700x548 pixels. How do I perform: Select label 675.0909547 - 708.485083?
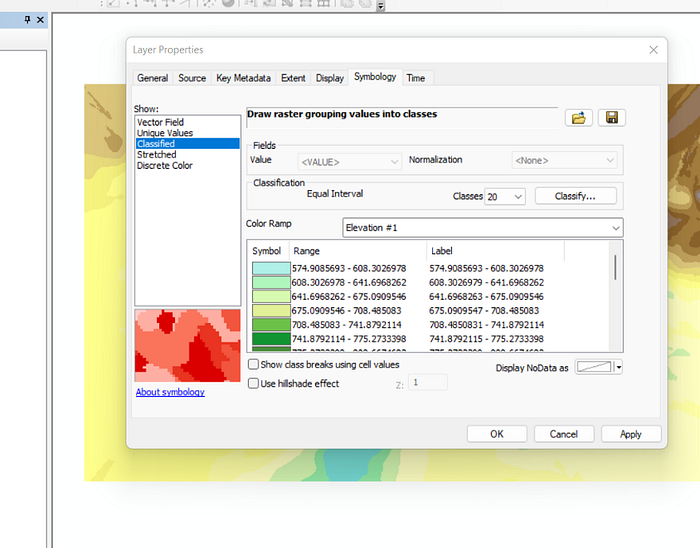[x=484, y=311]
